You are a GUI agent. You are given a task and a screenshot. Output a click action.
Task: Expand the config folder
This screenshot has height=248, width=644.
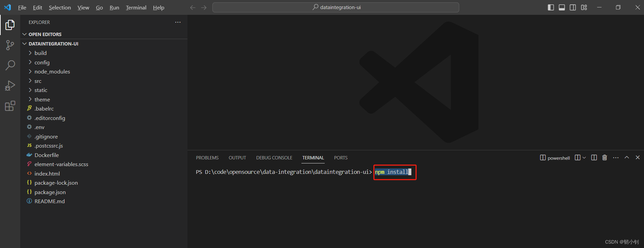point(105,62)
